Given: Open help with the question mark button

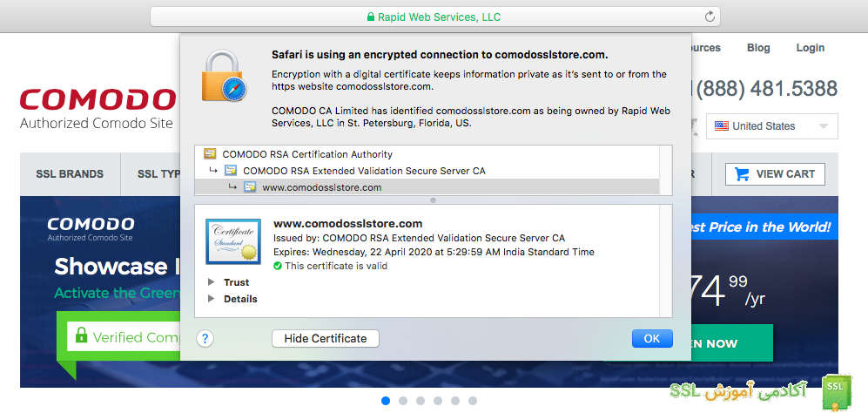Looking at the screenshot, I should 205,338.
